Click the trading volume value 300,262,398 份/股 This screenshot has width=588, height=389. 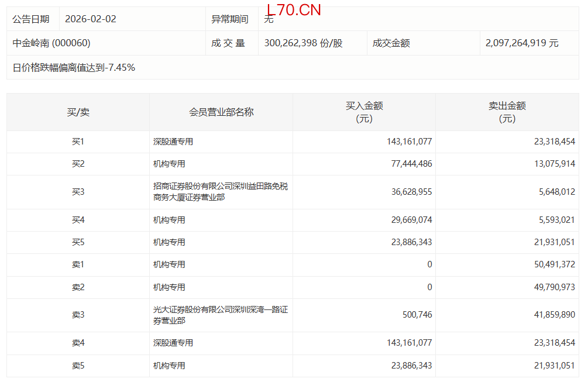click(303, 43)
